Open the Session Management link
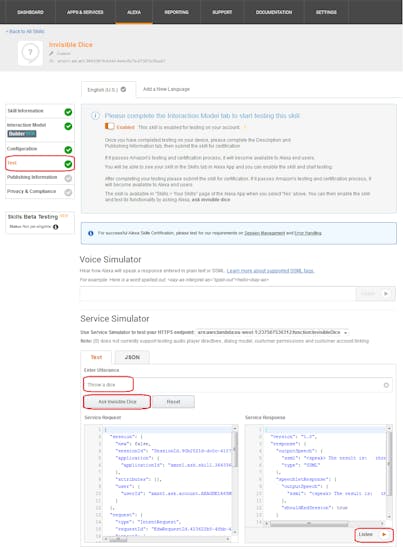The width and height of the screenshot is (403, 555). 264,233
